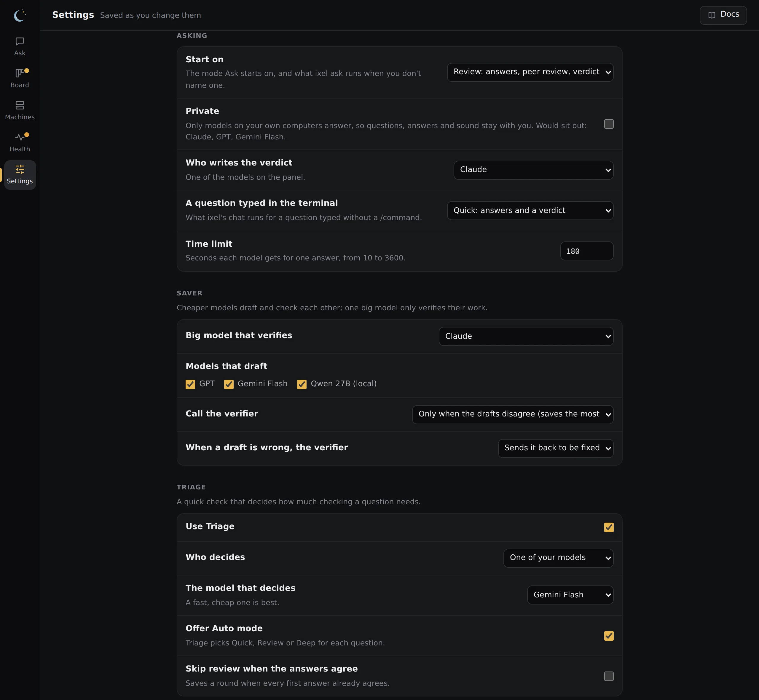Click the SAVER section heading

[189, 293]
